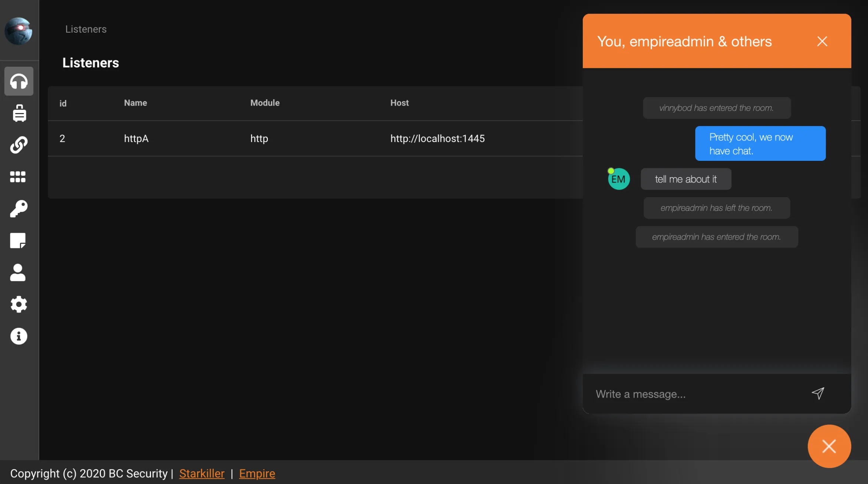Follow the Empire footer link

click(x=257, y=473)
